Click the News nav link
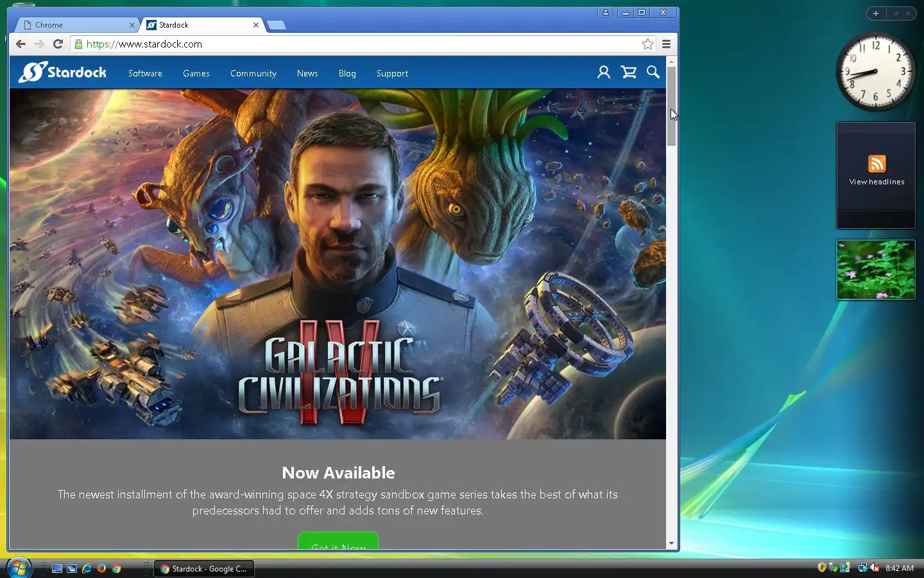This screenshot has height=578, width=924. (307, 73)
